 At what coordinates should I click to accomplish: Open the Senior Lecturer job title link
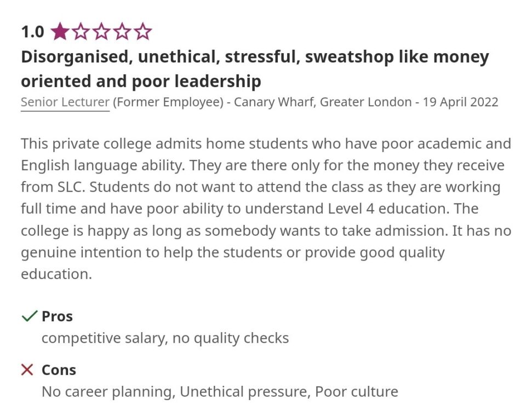[65, 102]
